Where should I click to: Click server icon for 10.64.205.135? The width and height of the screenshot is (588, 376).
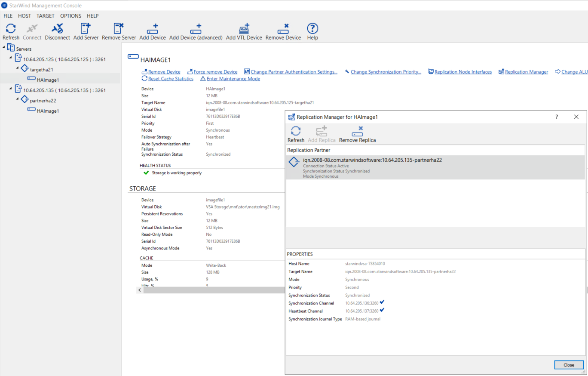[18, 89]
